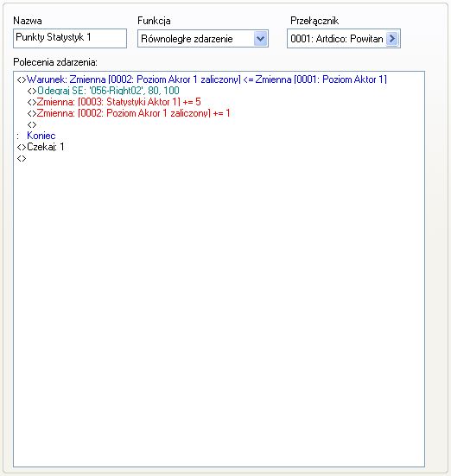Select the Statystyki Aktor 1 += 5 line
Image resolution: width=451 pixels, height=476 pixels.
(x=114, y=102)
